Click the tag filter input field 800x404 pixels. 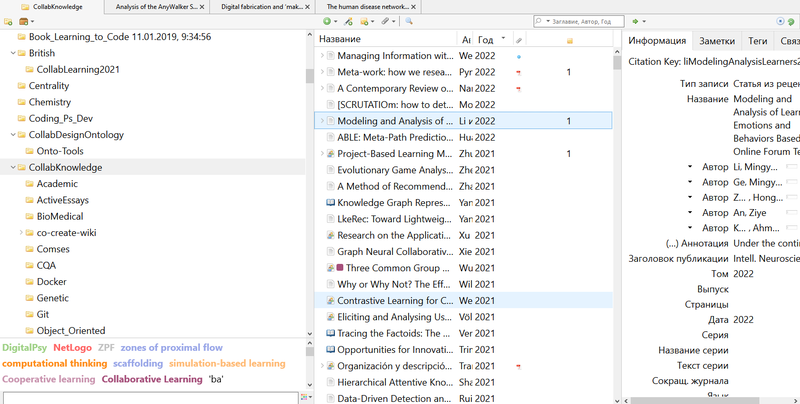click(x=150, y=398)
